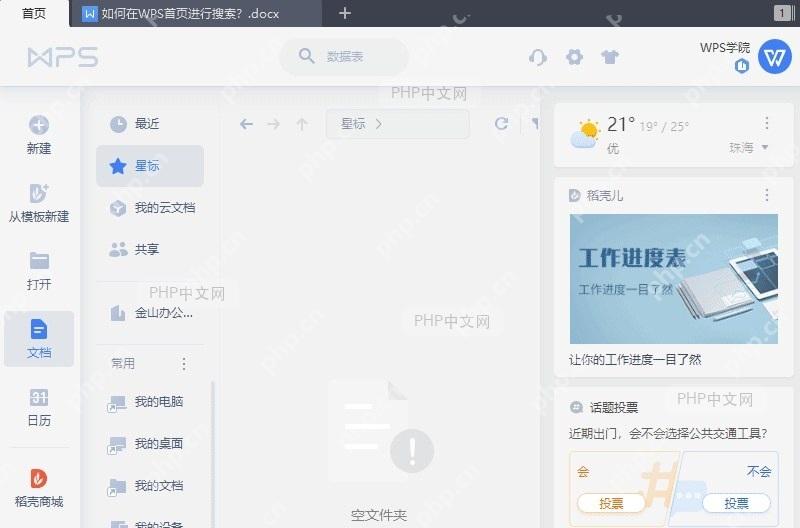Add a new tab with plus
The height and width of the screenshot is (528, 800).
coord(345,13)
